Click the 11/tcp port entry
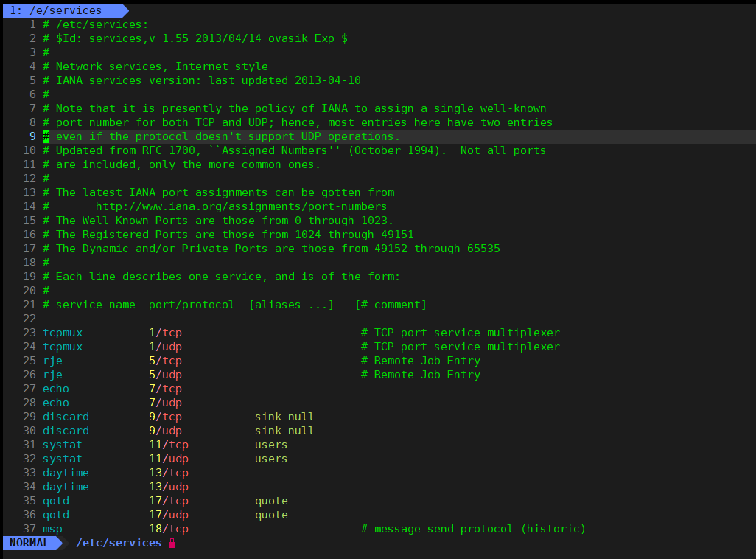The height and width of the screenshot is (559, 756). point(169,445)
